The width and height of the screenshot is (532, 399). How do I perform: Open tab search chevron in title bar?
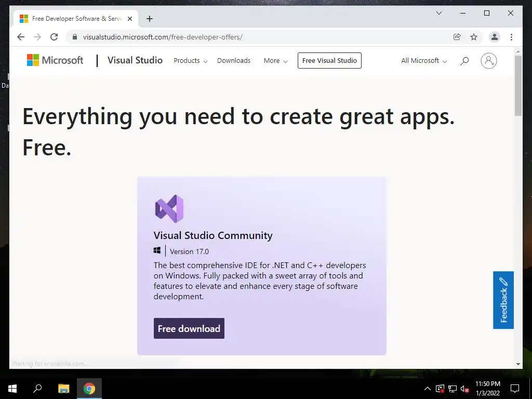pyautogui.click(x=438, y=13)
